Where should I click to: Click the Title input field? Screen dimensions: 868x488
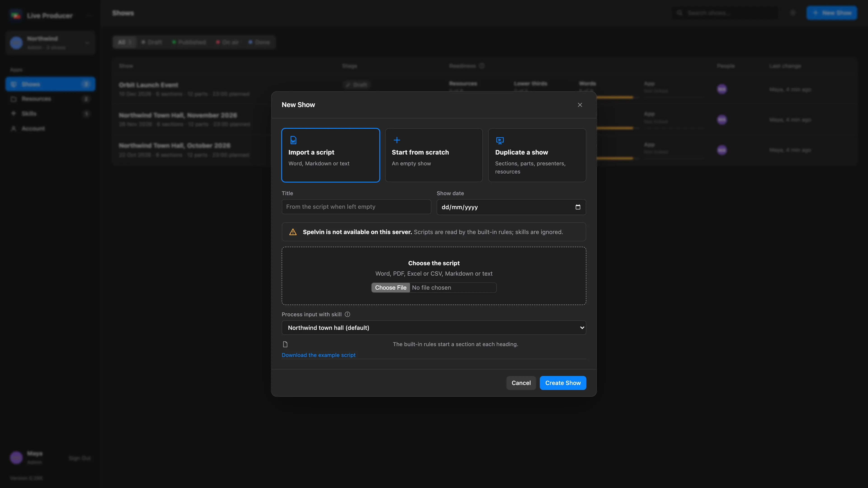(x=356, y=207)
